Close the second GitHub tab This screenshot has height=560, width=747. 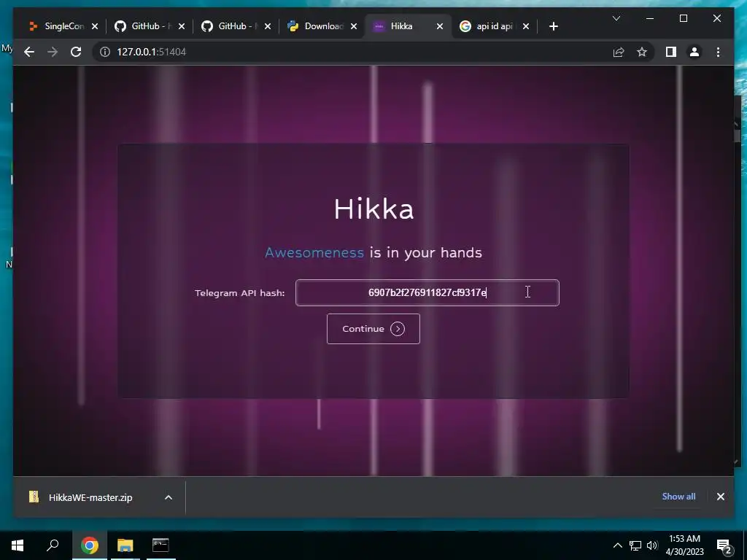268,26
